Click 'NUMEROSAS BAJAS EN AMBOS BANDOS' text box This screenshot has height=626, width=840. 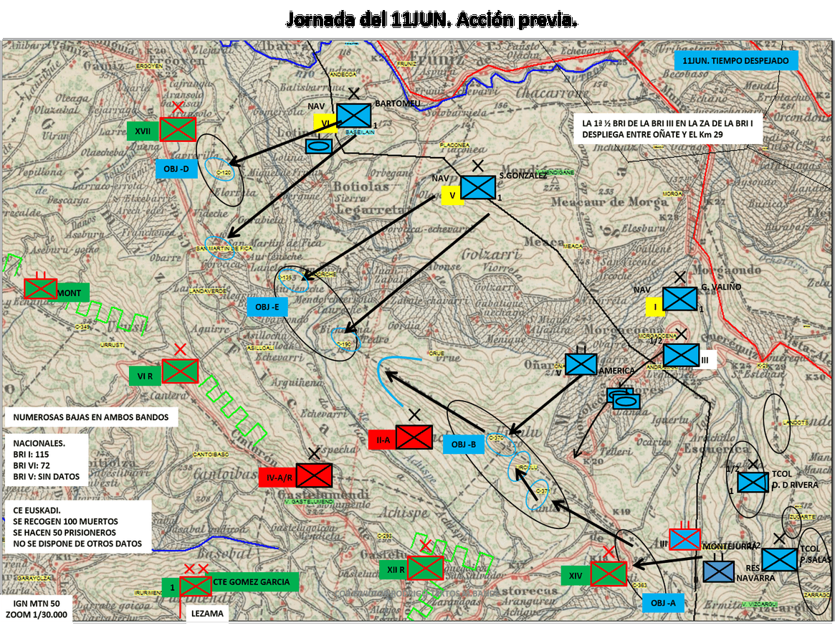tap(91, 417)
